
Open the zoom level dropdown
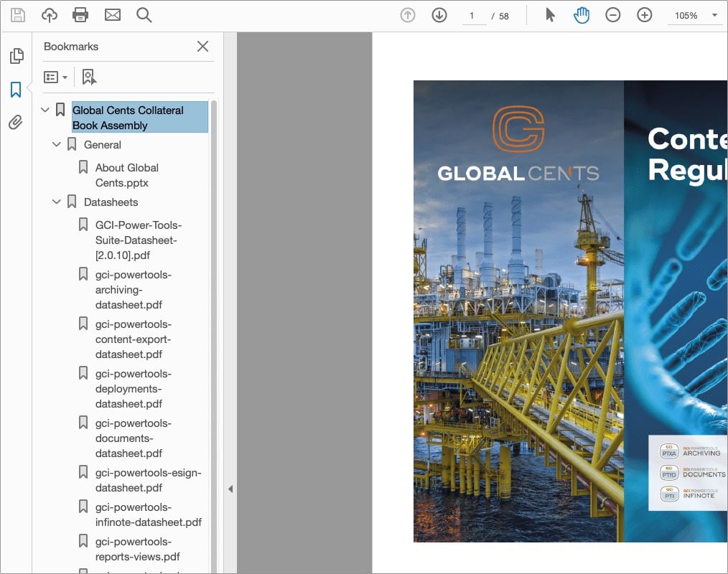pyautogui.click(x=714, y=15)
